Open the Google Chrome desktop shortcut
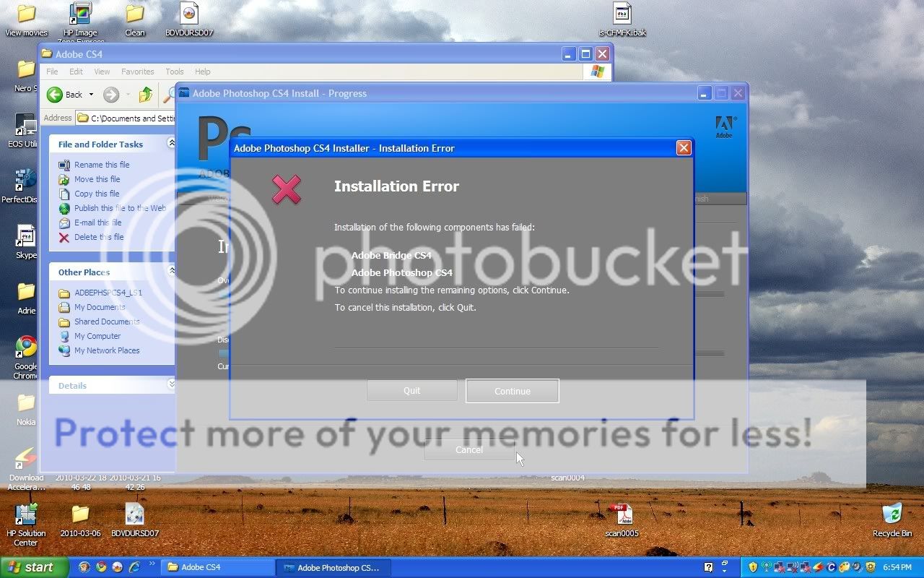 pos(26,358)
